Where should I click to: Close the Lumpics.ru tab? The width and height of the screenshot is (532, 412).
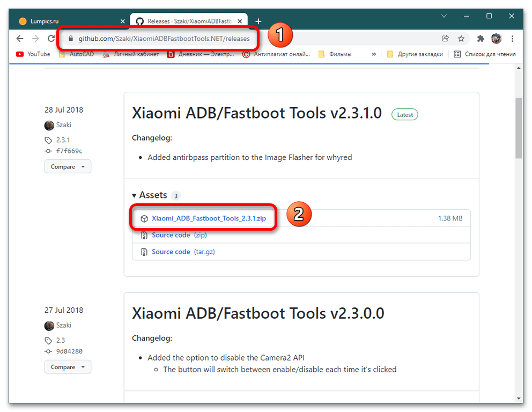(x=122, y=21)
